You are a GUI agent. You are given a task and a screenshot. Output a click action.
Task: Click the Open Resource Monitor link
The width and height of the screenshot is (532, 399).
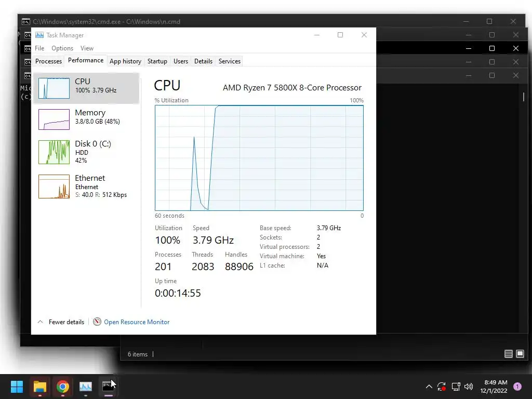click(137, 322)
